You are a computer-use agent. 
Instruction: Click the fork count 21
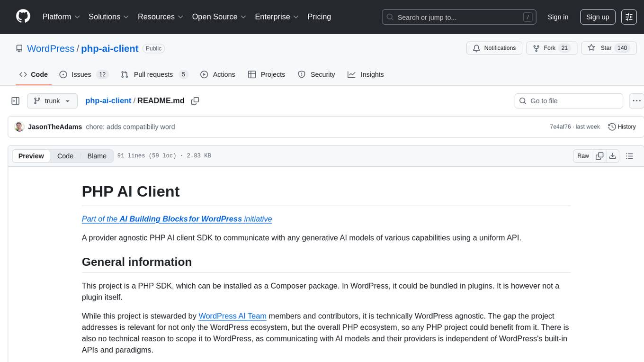click(x=564, y=48)
